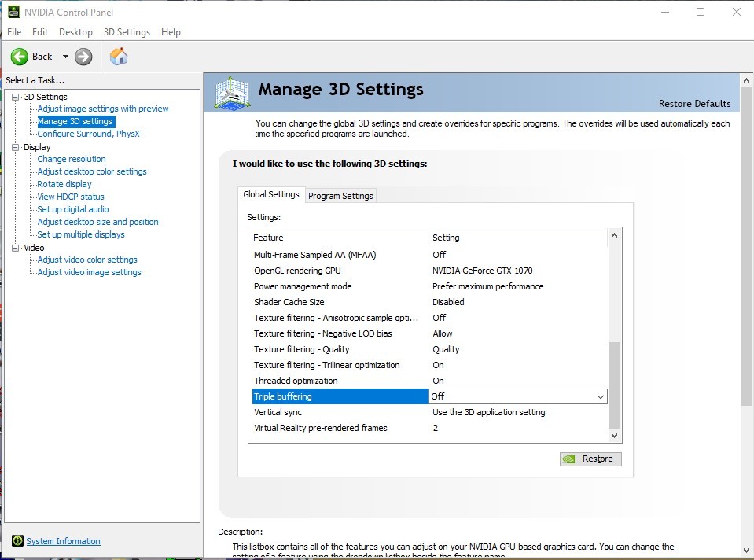Select the Threaded optimization row
The image size is (754, 560).
[x=429, y=381]
